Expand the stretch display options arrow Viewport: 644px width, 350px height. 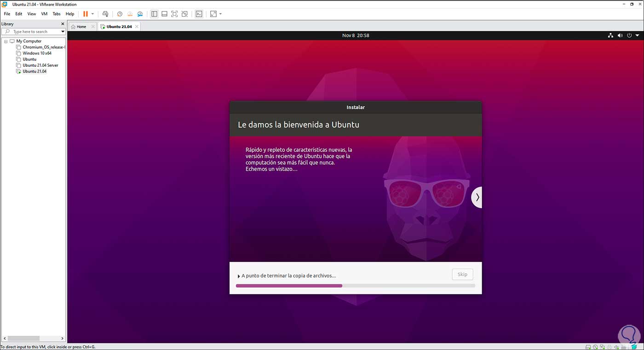[x=220, y=14]
